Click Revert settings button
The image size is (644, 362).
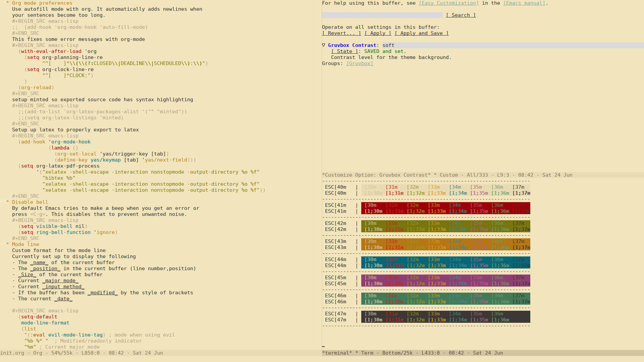click(341, 33)
